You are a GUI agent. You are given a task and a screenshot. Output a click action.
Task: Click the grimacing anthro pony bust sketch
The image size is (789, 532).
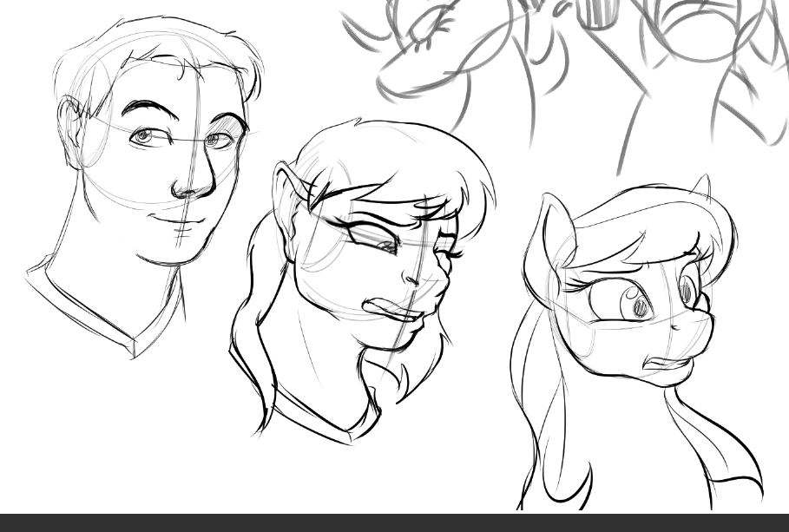coord(362,282)
